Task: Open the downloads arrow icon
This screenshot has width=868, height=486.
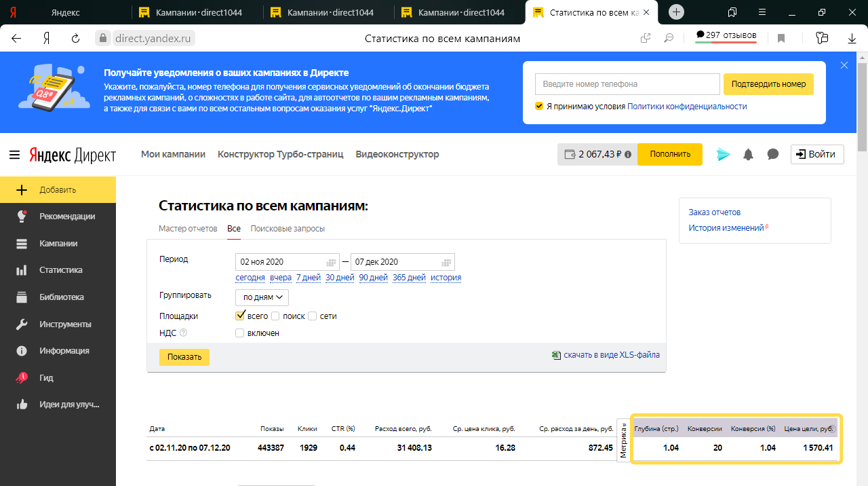Action: (x=852, y=39)
